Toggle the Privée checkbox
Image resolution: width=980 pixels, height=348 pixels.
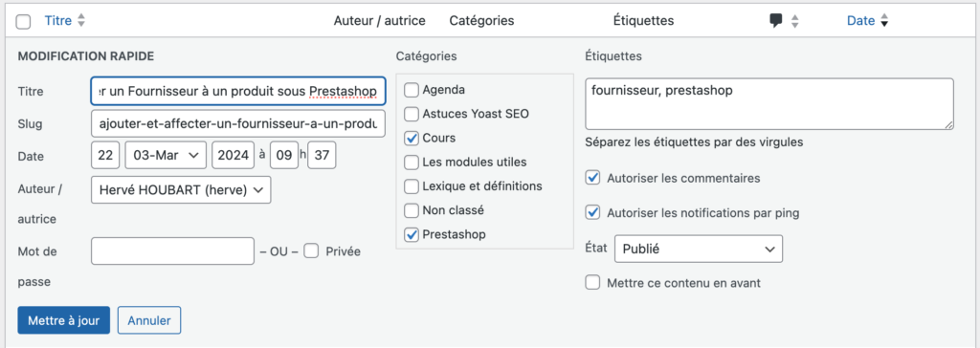pyautogui.click(x=312, y=251)
